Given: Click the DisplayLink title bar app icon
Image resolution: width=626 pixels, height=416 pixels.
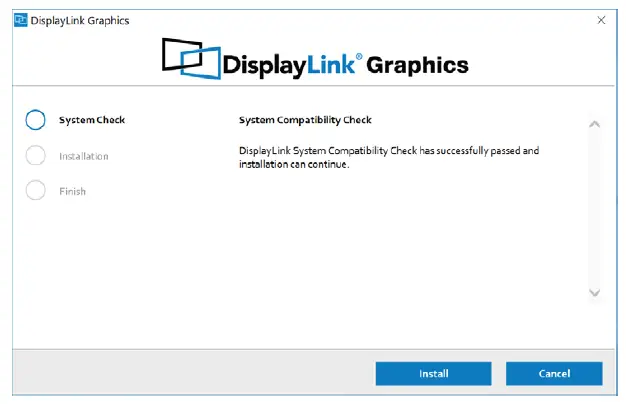Looking at the screenshot, I should (x=20, y=20).
